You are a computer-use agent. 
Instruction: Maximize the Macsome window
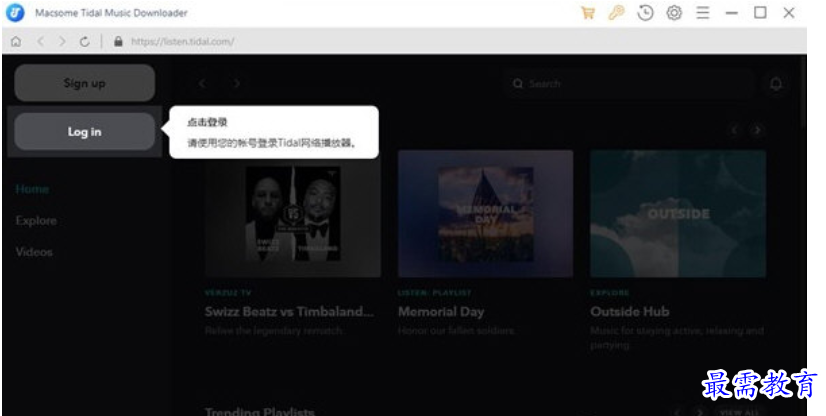tap(760, 13)
